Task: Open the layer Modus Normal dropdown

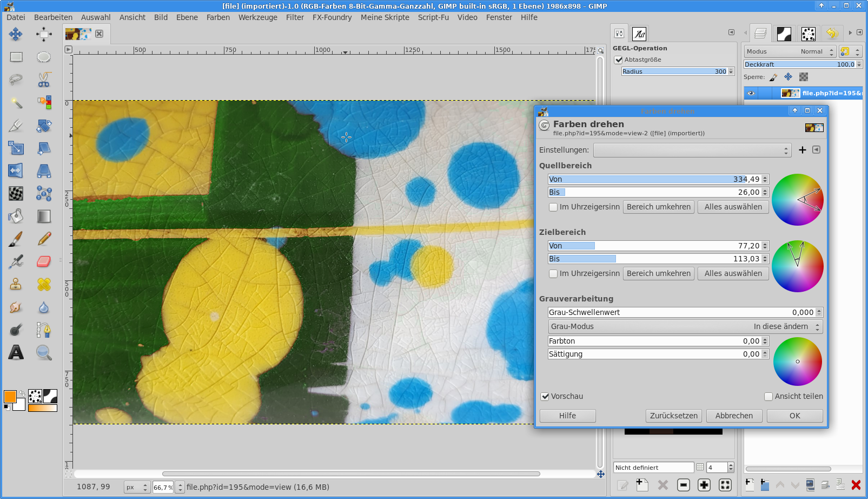Action: 790,51
